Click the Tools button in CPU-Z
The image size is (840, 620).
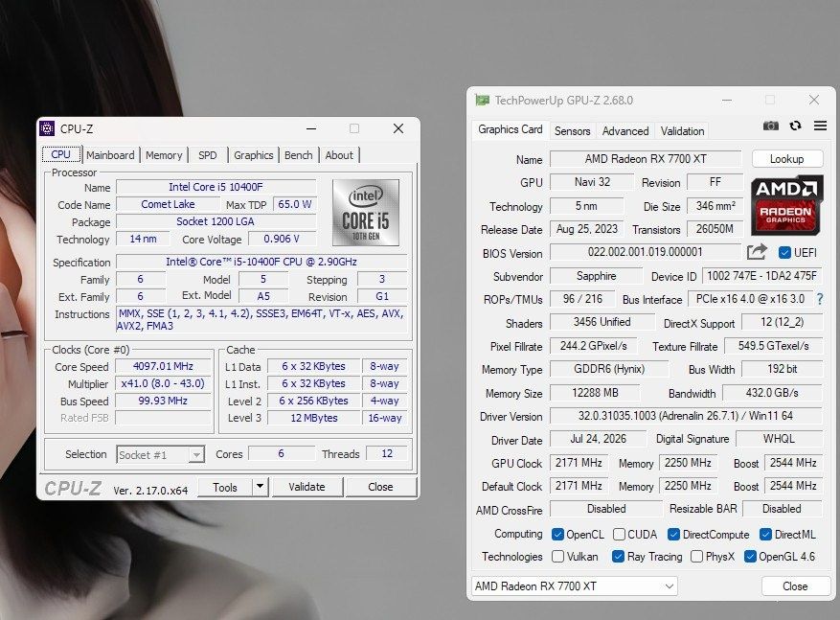click(224, 487)
